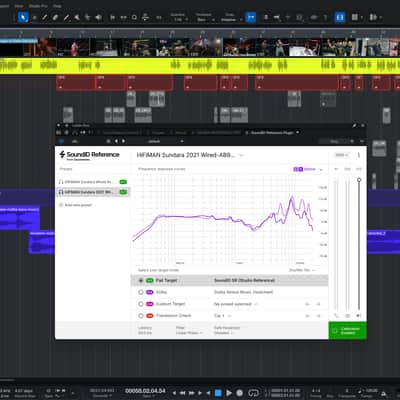The width and height of the screenshot is (400, 400).
Task: Click the 00008.02.04.04 position display
Action: tap(145, 390)
